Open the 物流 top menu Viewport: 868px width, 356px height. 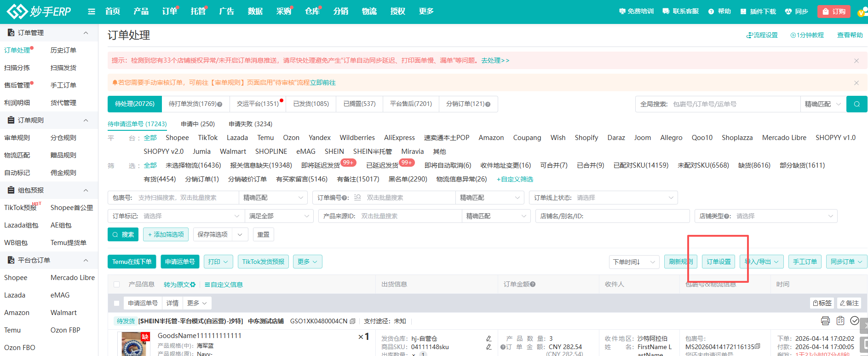click(x=369, y=12)
